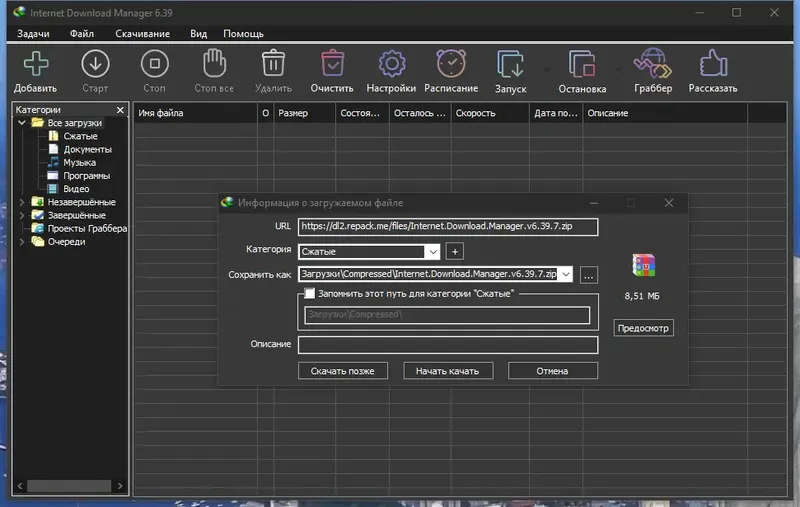
Task: Click the sidebar scroll right arrow
Action: [x=120, y=486]
